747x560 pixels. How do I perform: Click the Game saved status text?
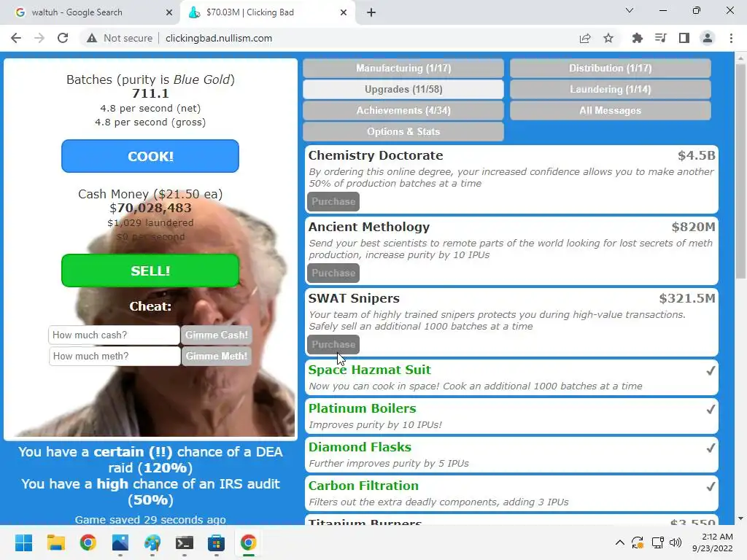pos(150,519)
